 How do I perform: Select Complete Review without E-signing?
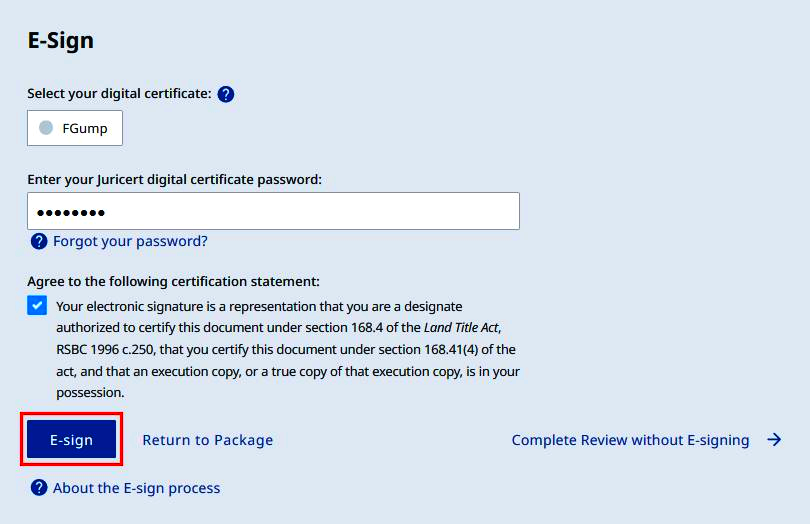coord(630,440)
